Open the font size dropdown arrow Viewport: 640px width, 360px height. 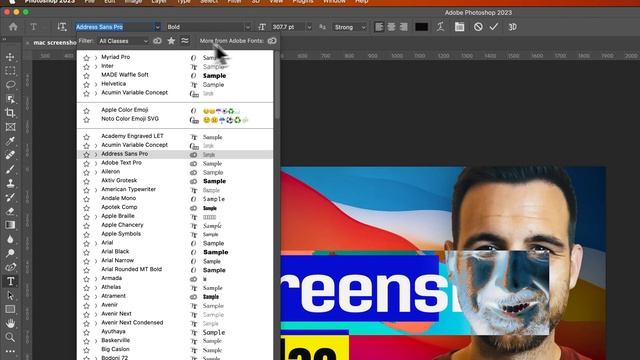click(309, 27)
